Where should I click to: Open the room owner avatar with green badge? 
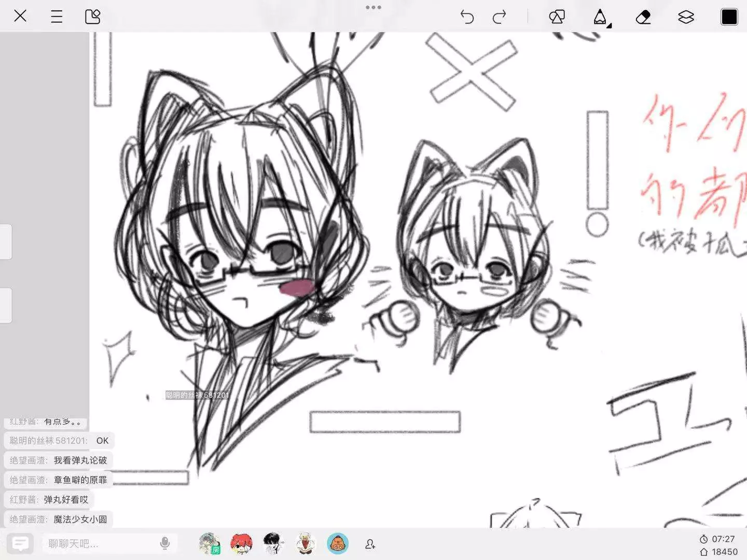[x=210, y=543]
